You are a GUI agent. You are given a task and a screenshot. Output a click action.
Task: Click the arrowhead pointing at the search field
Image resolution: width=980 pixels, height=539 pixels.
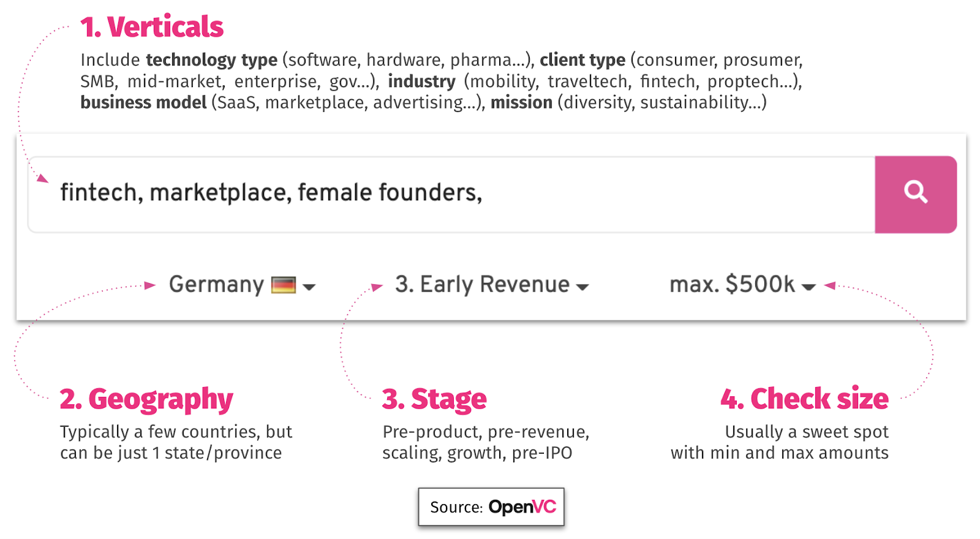(x=42, y=178)
